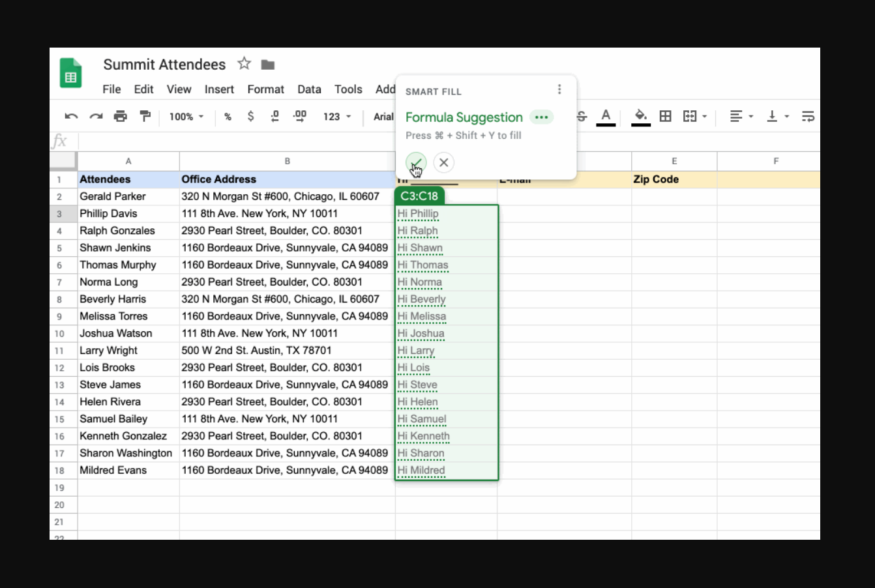Open the zoom level dropdown showing 100%

185,116
